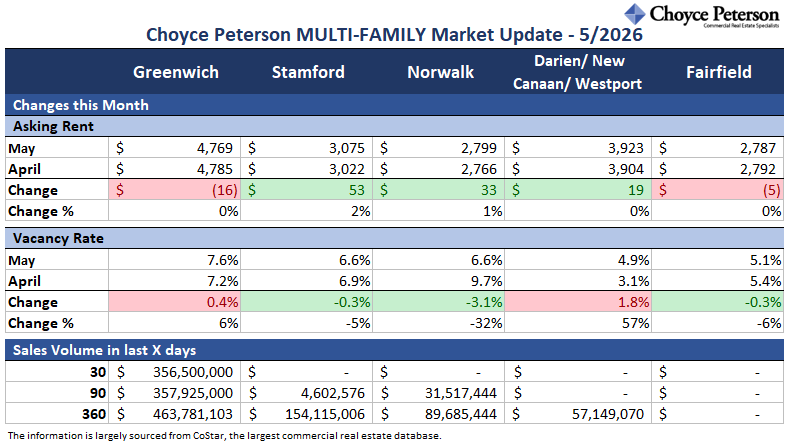790x445 pixels.
Task: Click the red (16) rent change cell
Action: 175,190
